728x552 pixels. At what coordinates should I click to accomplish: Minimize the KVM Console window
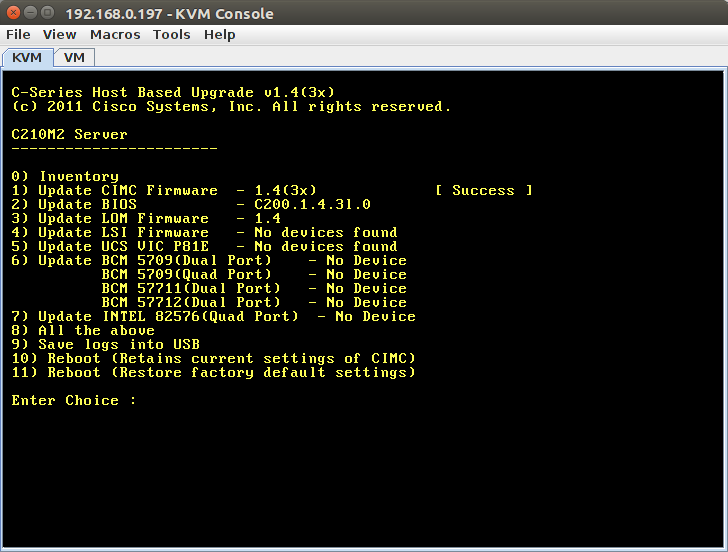coord(30,13)
